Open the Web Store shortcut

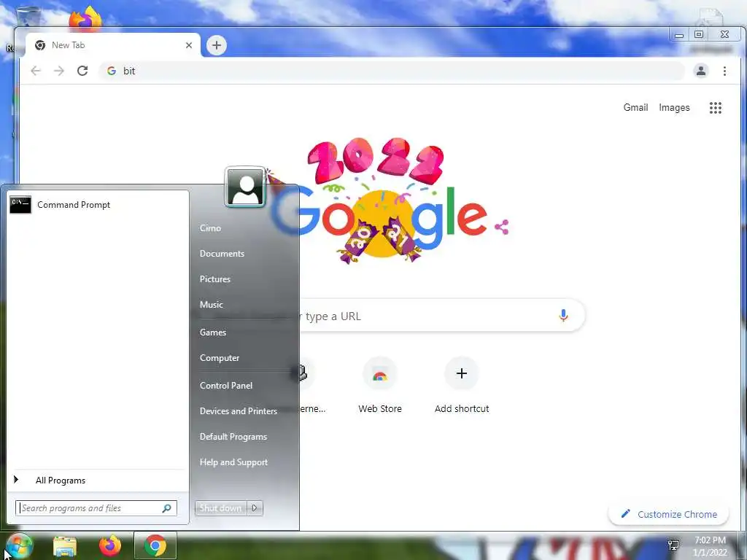(379, 386)
